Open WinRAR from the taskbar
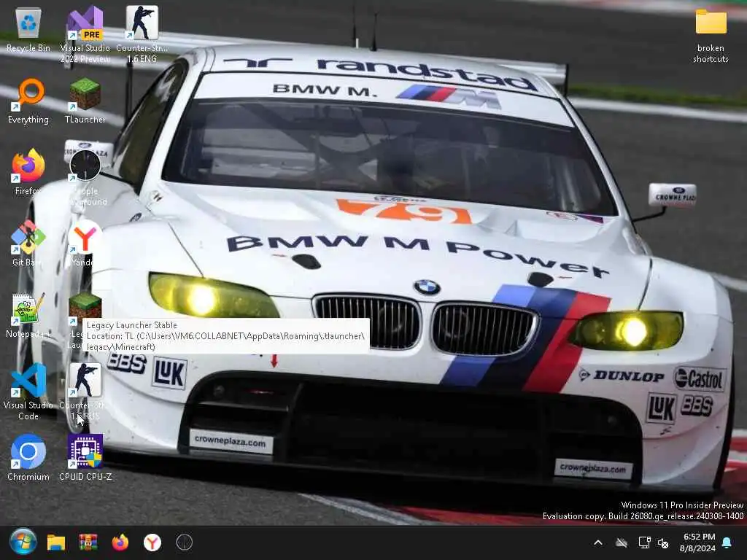 click(88, 542)
